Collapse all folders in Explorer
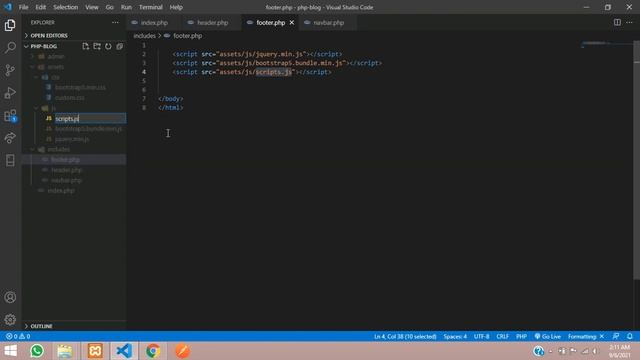This screenshot has width=640, height=360. 120,46
